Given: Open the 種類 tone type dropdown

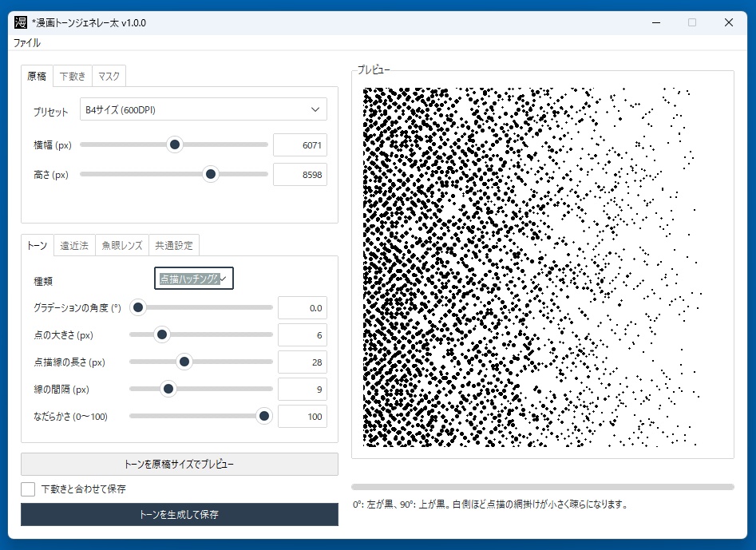Looking at the screenshot, I should click(194, 279).
